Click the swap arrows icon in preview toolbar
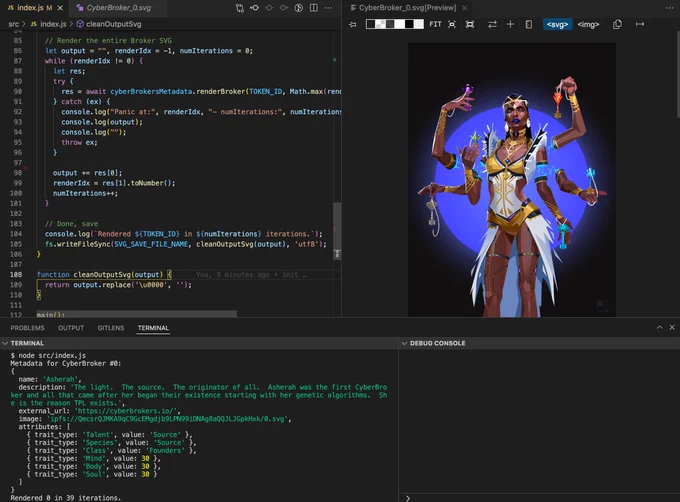Viewport: 680px width, 502px height. click(x=492, y=24)
